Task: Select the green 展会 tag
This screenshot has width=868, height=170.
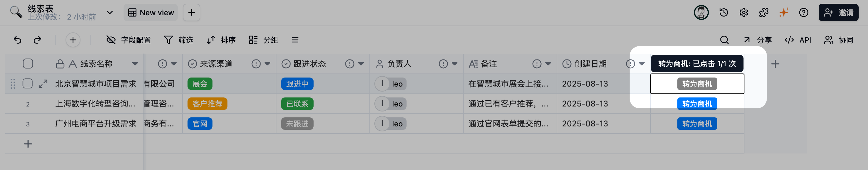Action: coord(200,84)
